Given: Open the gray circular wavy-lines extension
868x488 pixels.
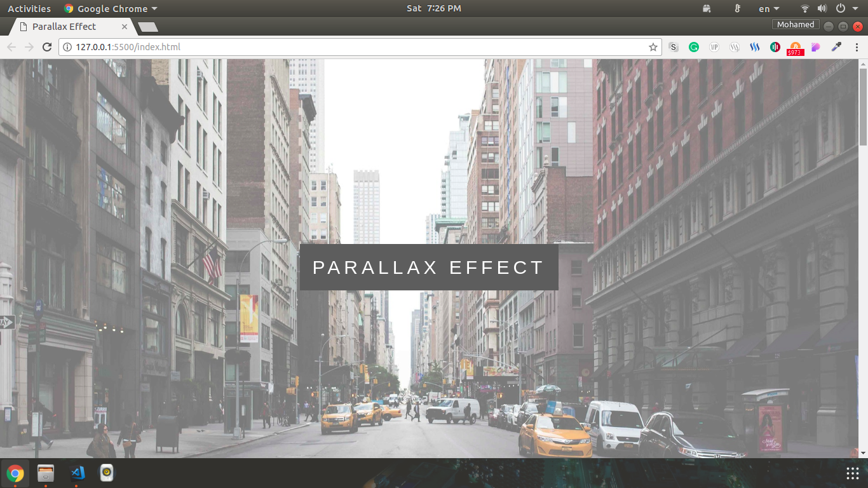Looking at the screenshot, I should 735,47.
